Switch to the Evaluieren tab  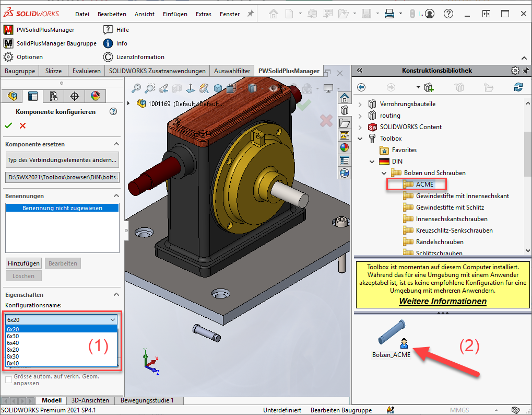86,71
